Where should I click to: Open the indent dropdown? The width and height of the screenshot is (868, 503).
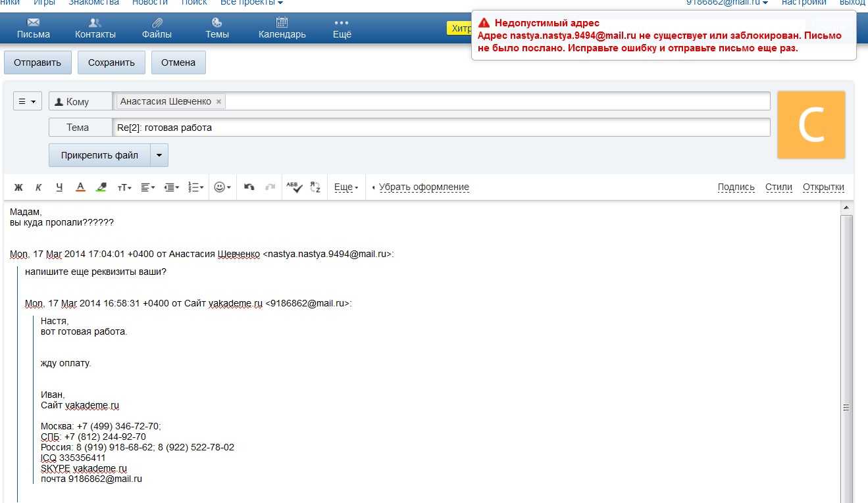172,187
